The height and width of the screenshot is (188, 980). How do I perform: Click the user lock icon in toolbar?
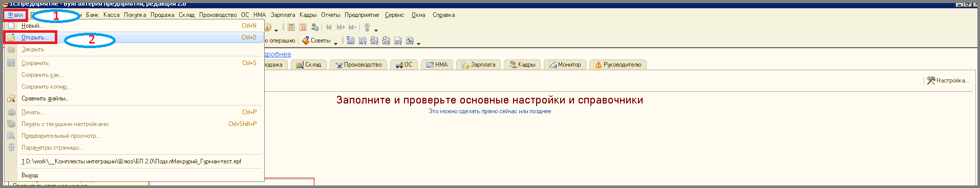click(x=315, y=27)
